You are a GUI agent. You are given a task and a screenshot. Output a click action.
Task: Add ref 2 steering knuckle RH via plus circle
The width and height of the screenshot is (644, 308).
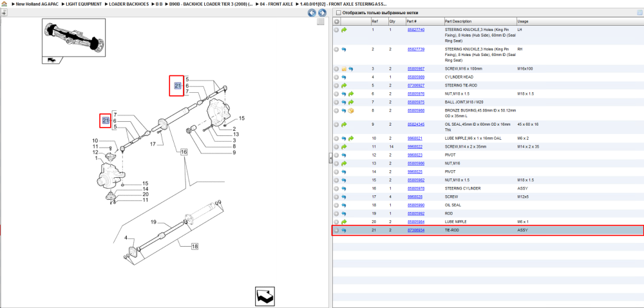[336, 49]
